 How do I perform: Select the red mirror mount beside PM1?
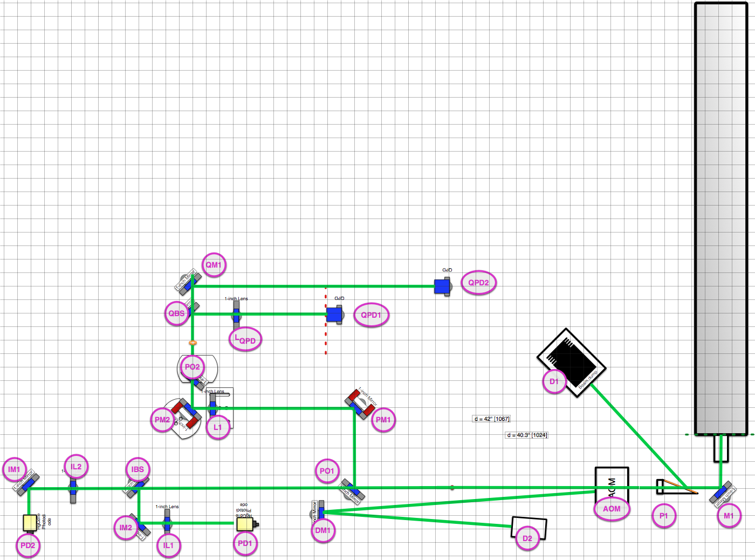click(360, 404)
